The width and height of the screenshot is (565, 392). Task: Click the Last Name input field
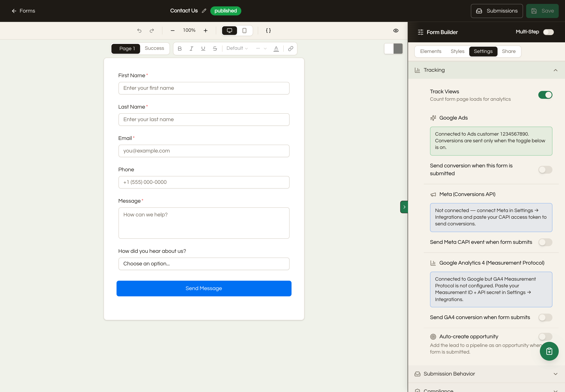point(204,120)
